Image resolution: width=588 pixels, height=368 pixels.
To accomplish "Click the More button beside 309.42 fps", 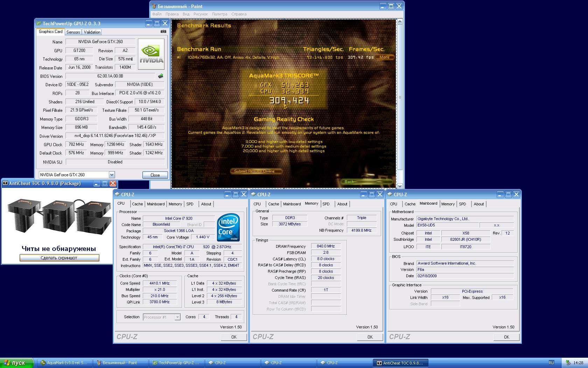I will [384, 57].
